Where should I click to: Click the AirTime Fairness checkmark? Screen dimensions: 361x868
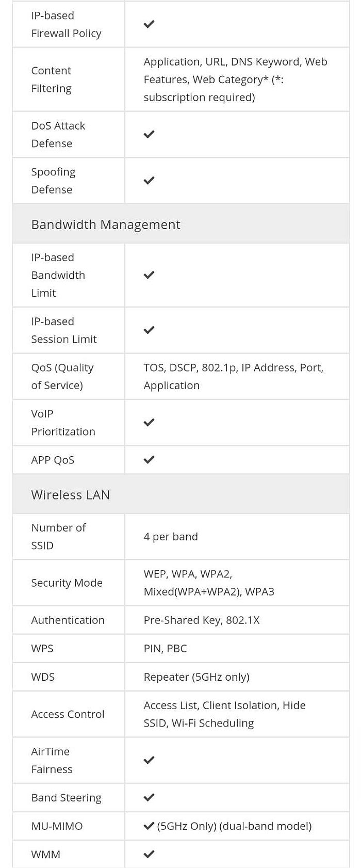149,760
